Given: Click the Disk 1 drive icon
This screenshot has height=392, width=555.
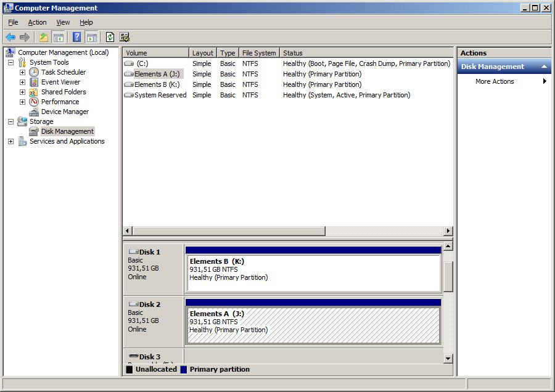Looking at the screenshot, I should point(133,251).
